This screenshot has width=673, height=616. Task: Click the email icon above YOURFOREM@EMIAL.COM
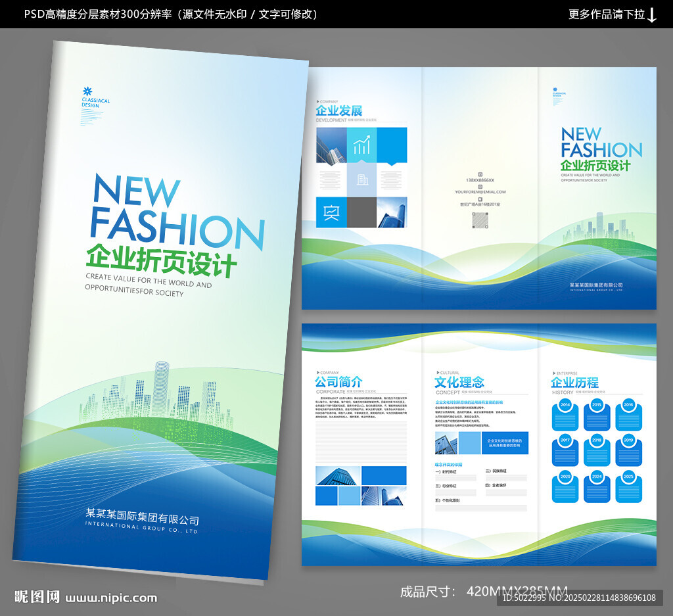click(480, 187)
